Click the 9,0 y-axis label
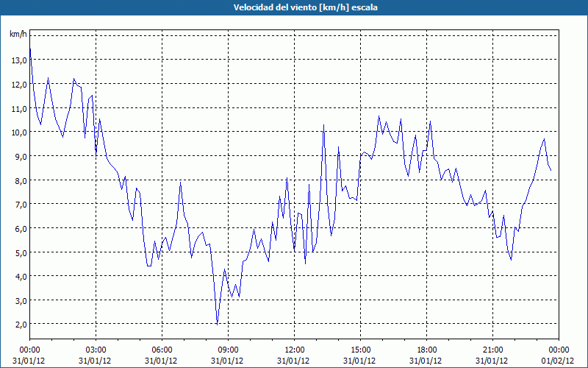This screenshot has width=588, height=368. [21, 156]
